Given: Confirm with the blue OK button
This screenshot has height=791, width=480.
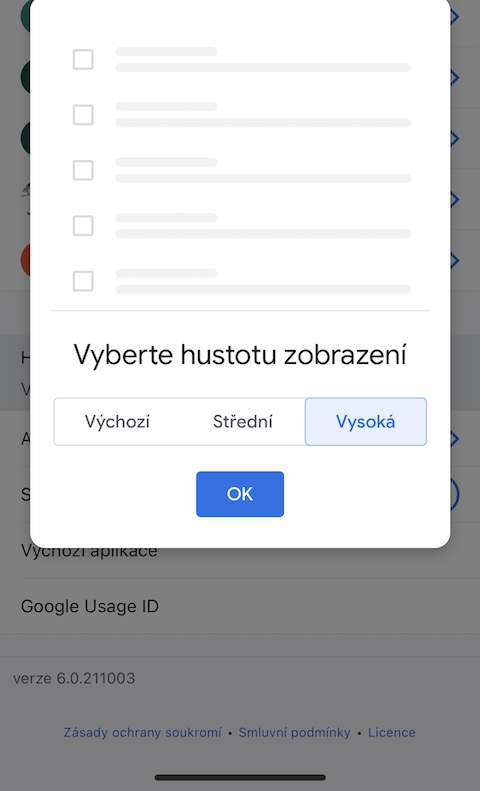Looking at the screenshot, I should [x=240, y=494].
